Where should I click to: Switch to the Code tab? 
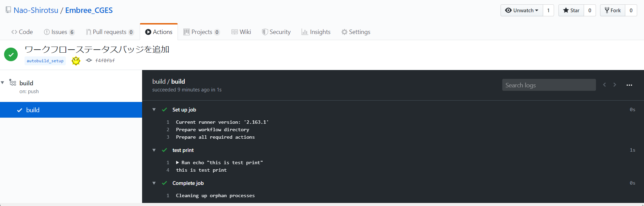click(22, 32)
